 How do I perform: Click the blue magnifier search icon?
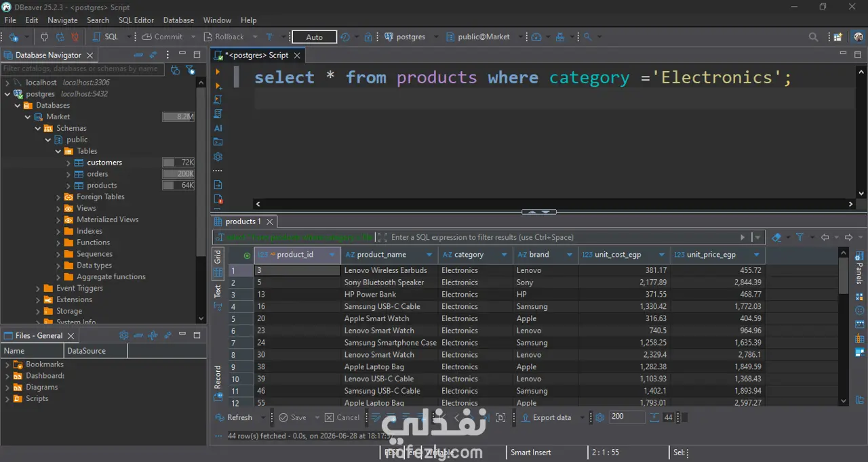click(587, 37)
